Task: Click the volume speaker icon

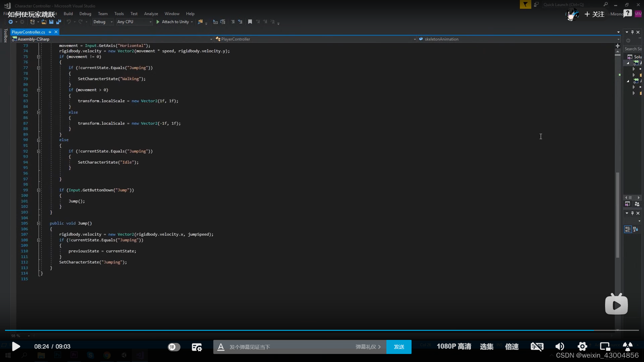Action: coord(559,347)
